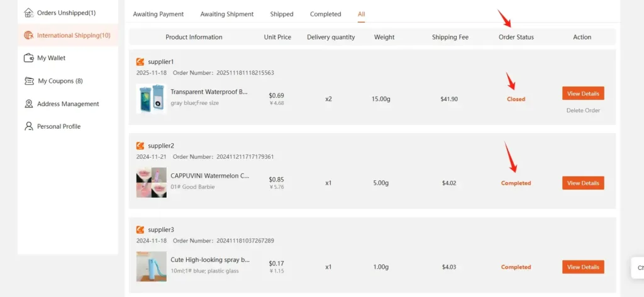Open the CAPPUVINI Watermelon lip thumbnail
This screenshot has width=644, height=297.
(152, 183)
